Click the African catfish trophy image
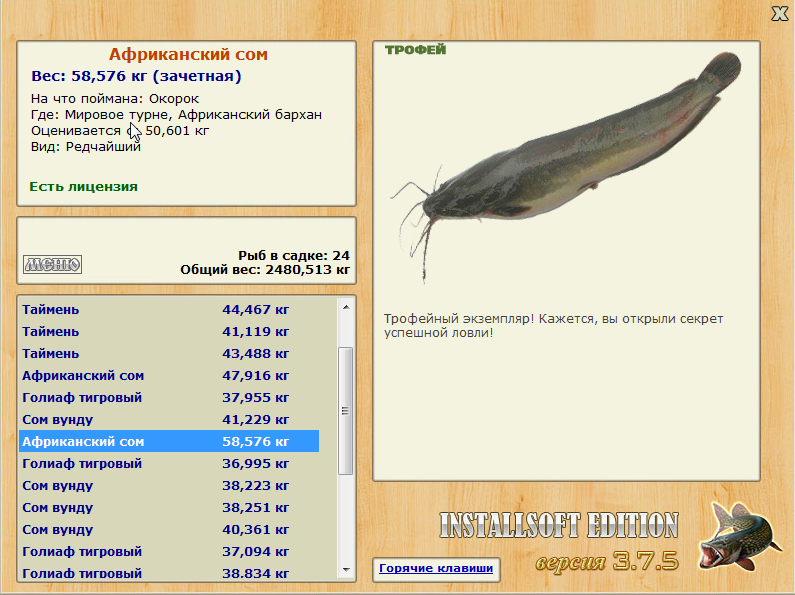 pos(565,167)
